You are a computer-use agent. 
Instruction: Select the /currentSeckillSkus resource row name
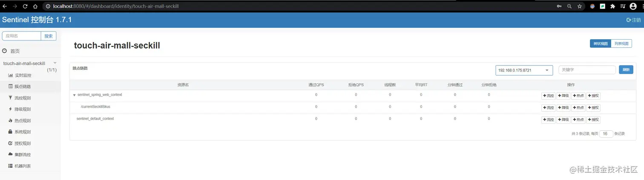point(95,107)
